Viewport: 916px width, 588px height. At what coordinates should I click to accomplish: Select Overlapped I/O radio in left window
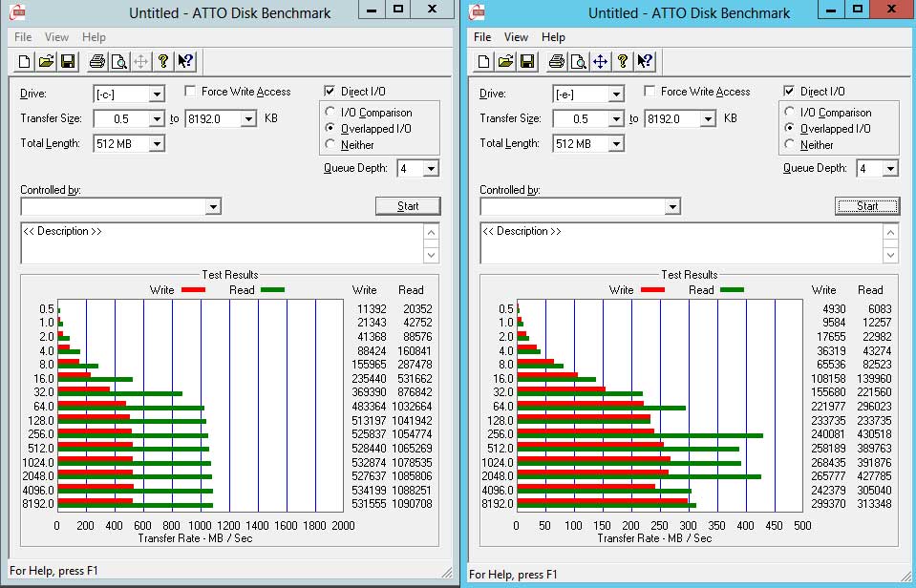[330, 128]
